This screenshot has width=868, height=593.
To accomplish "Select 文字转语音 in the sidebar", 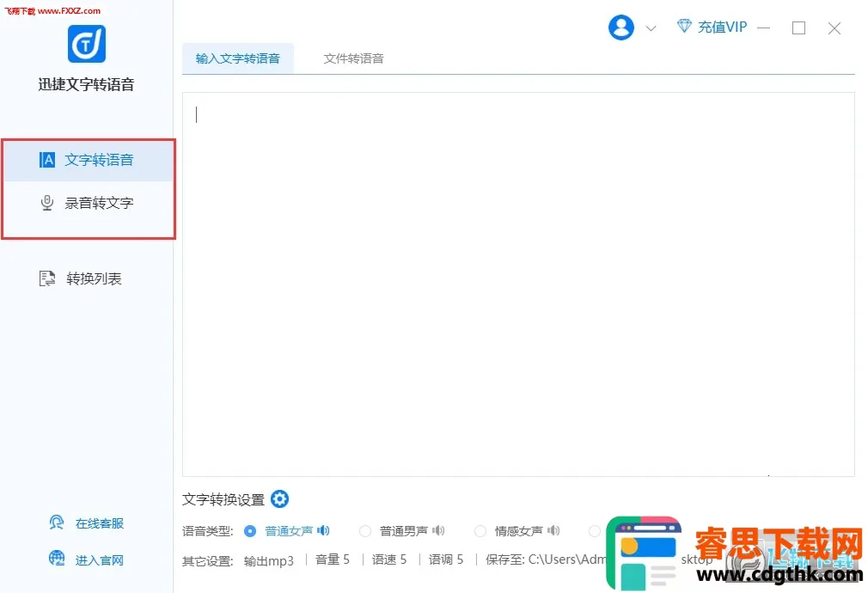I will coord(99,160).
